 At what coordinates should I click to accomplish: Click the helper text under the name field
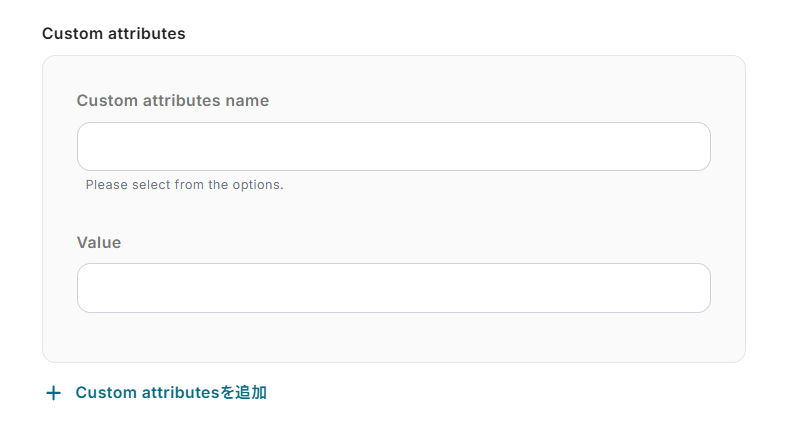(184, 185)
